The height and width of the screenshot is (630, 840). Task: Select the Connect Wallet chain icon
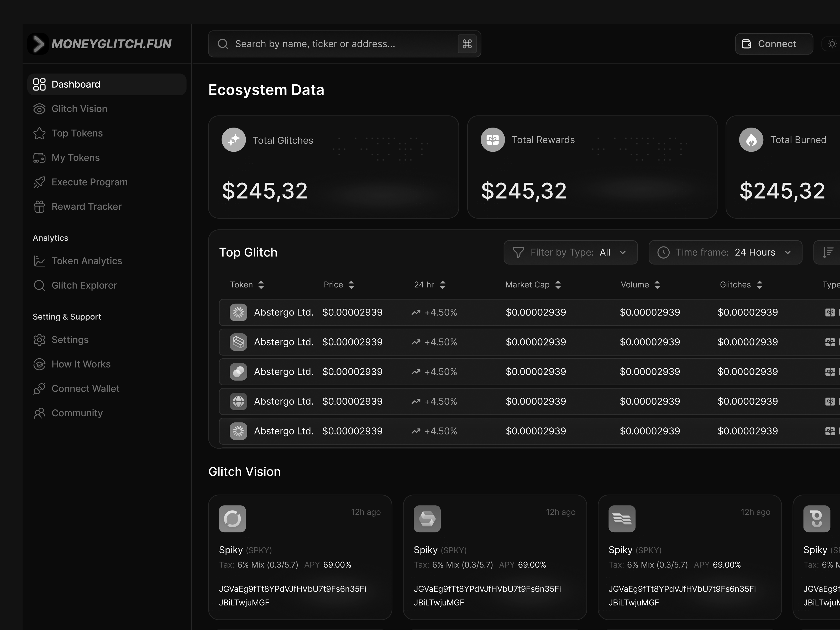pyautogui.click(x=39, y=388)
